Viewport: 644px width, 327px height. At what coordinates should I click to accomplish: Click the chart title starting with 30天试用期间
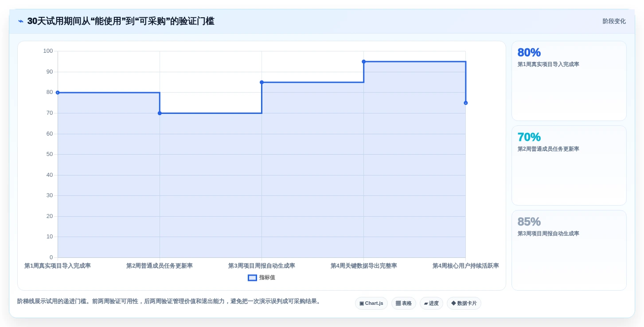pyautogui.click(x=121, y=21)
